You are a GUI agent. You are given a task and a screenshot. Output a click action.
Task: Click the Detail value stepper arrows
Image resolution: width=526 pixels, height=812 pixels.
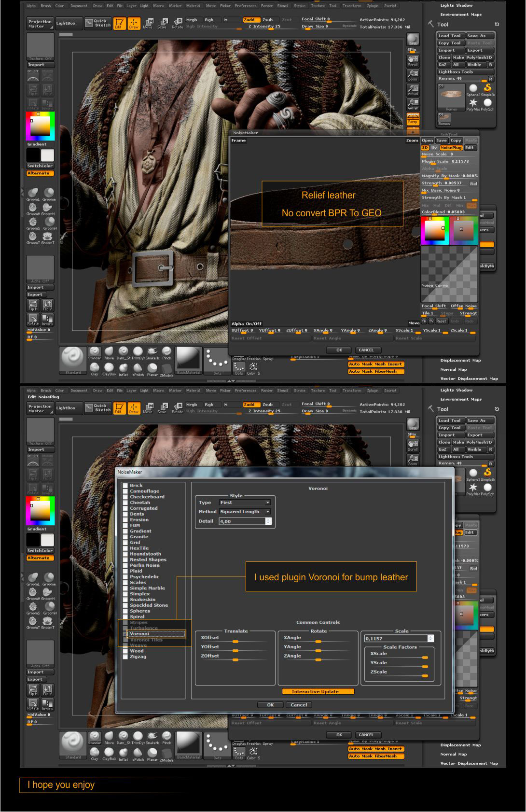click(x=268, y=521)
